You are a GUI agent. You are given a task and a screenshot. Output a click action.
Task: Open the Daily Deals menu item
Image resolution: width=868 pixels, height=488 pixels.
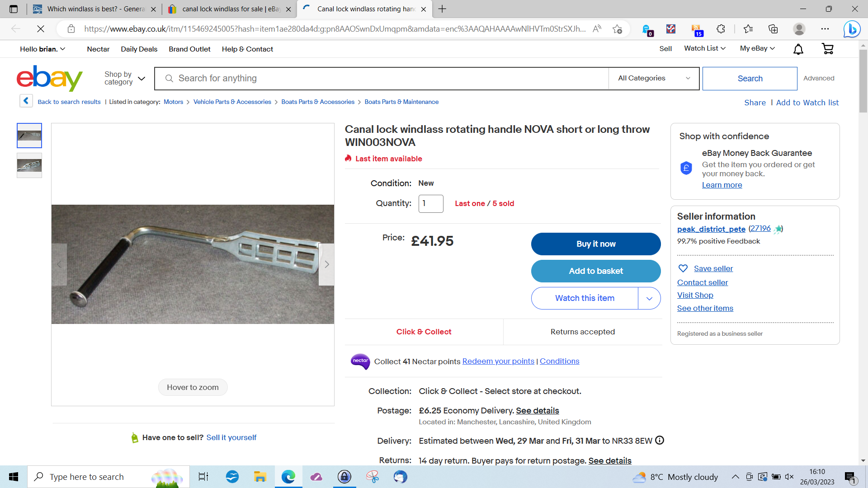click(x=139, y=49)
